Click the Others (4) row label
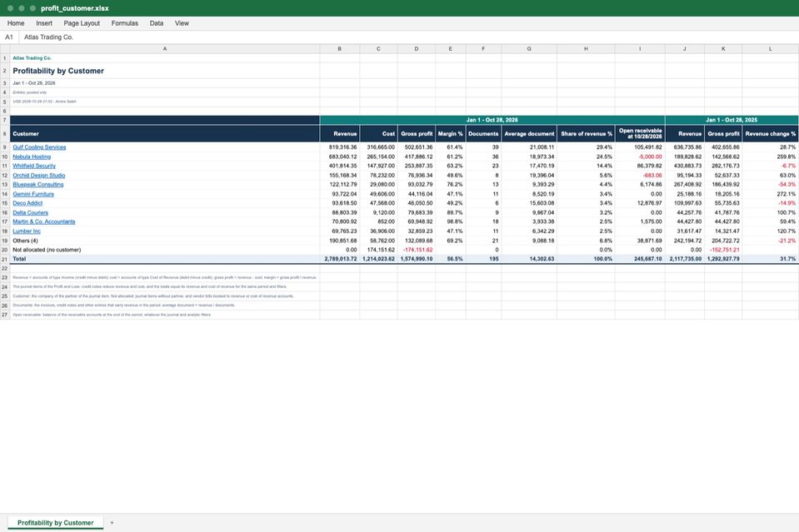799x532 pixels. click(165, 241)
